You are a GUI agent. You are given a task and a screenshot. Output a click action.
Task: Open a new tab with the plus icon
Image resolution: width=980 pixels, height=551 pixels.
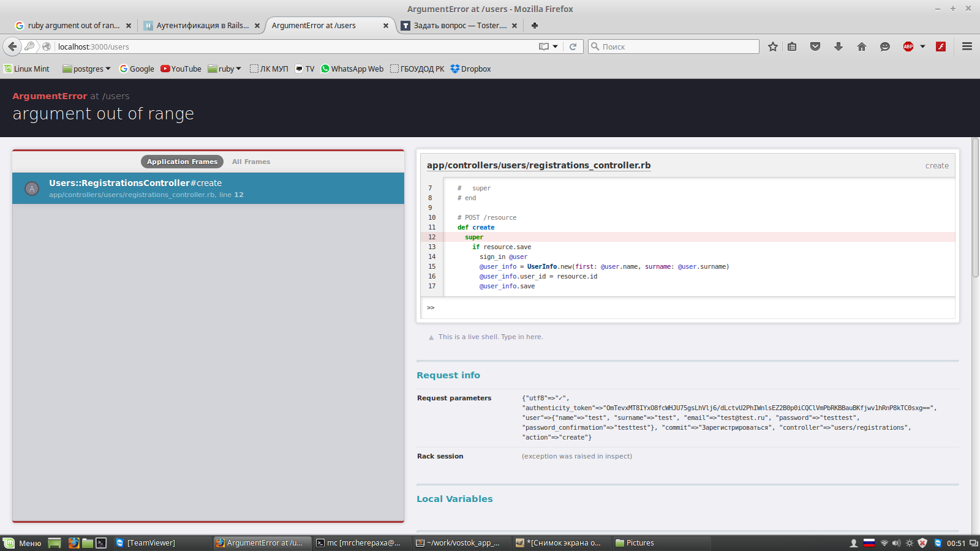(535, 26)
